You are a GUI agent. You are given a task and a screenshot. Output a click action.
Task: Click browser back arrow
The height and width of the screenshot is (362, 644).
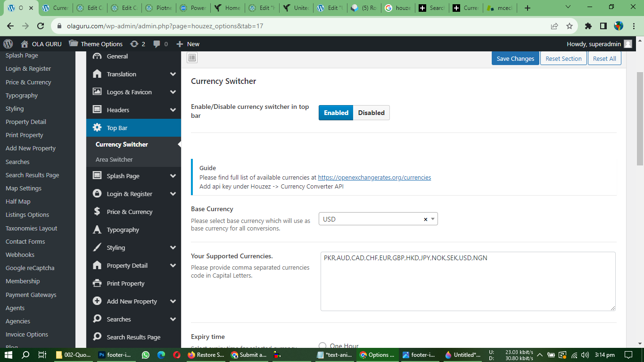[x=10, y=26]
